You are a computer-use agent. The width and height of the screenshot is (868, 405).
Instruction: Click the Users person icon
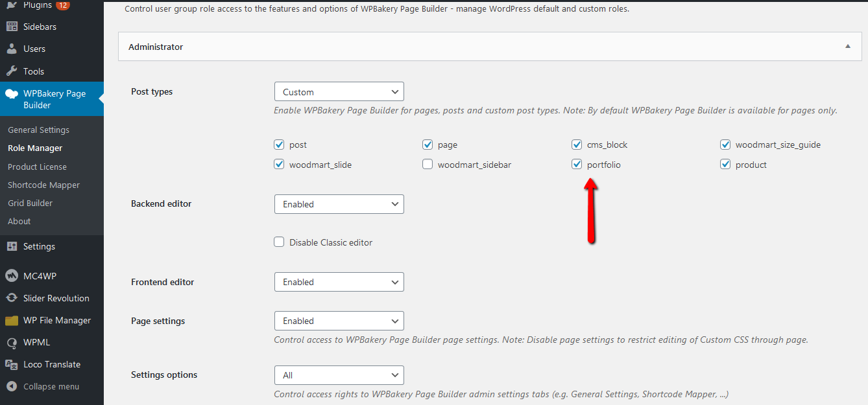pos(12,49)
